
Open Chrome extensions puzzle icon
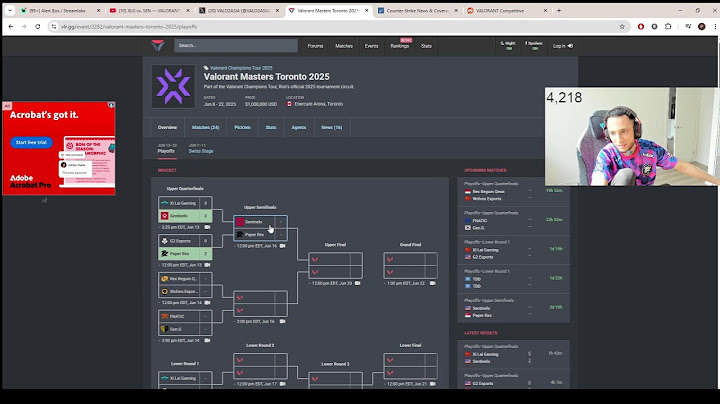(668, 27)
